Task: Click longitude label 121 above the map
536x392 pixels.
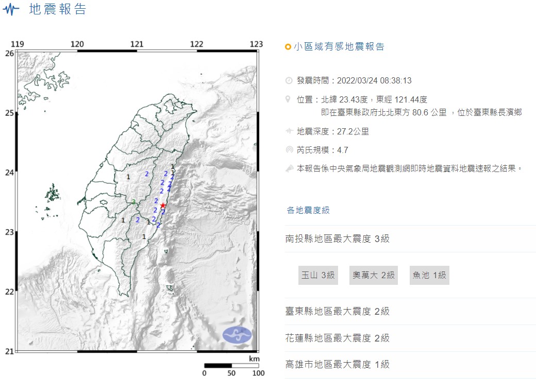Action: (137, 44)
